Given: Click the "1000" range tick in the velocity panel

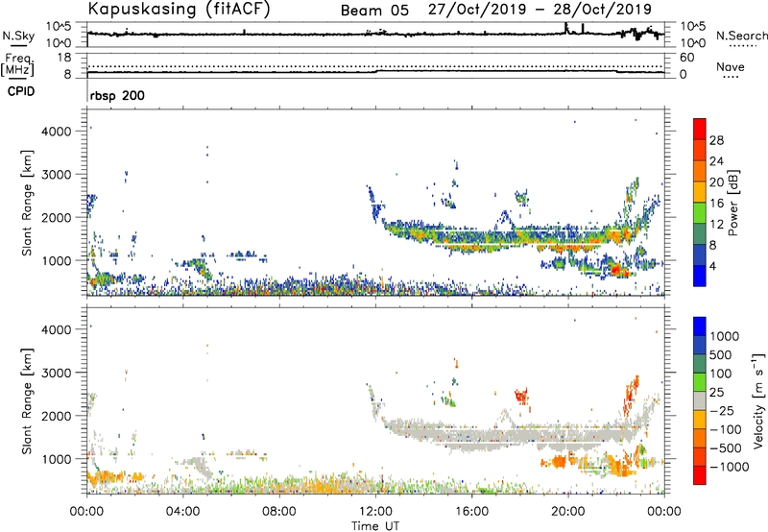Looking at the screenshot, I should (x=56, y=459).
